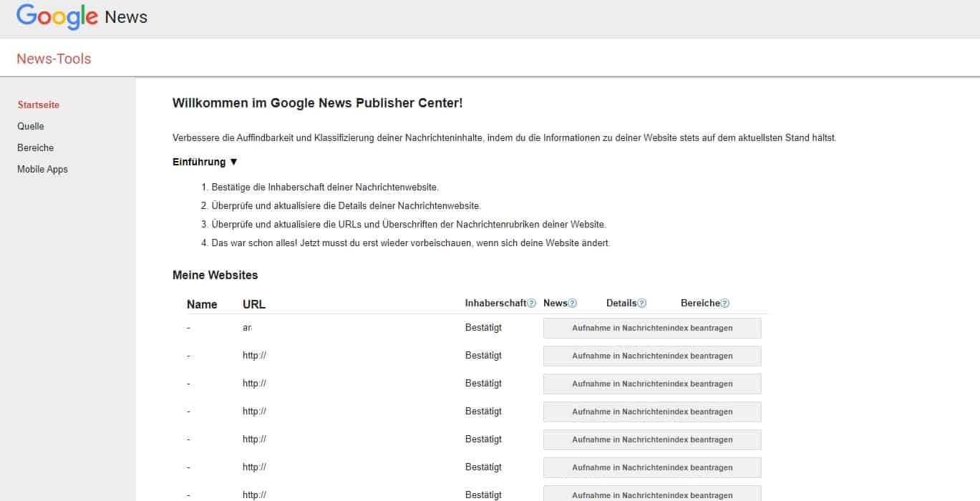Go to Startseite in the sidebar

(39, 104)
